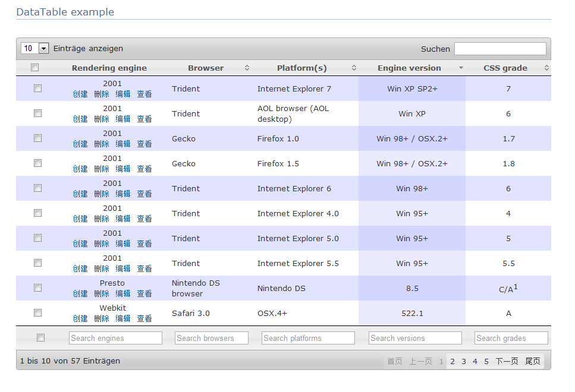Sort by Platform(s) column arrows icon
The width and height of the screenshot is (575, 392).
tap(354, 68)
